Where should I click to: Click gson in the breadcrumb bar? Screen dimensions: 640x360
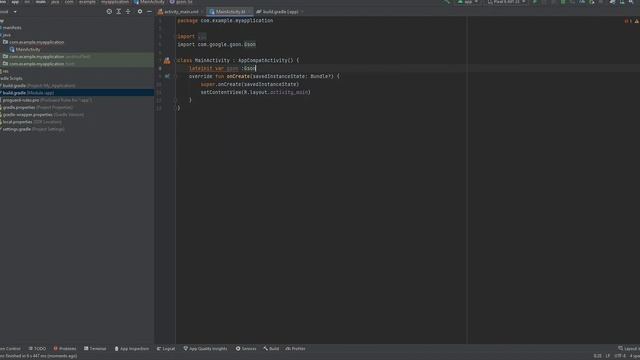181,2
